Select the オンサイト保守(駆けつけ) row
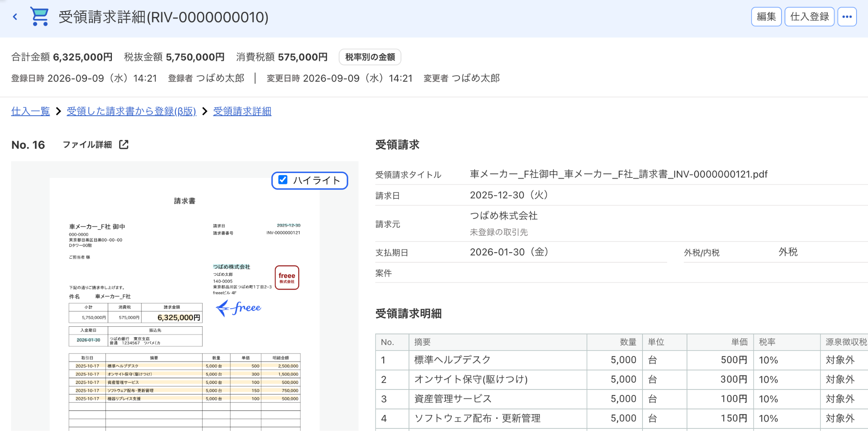868x431 pixels. pos(621,380)
